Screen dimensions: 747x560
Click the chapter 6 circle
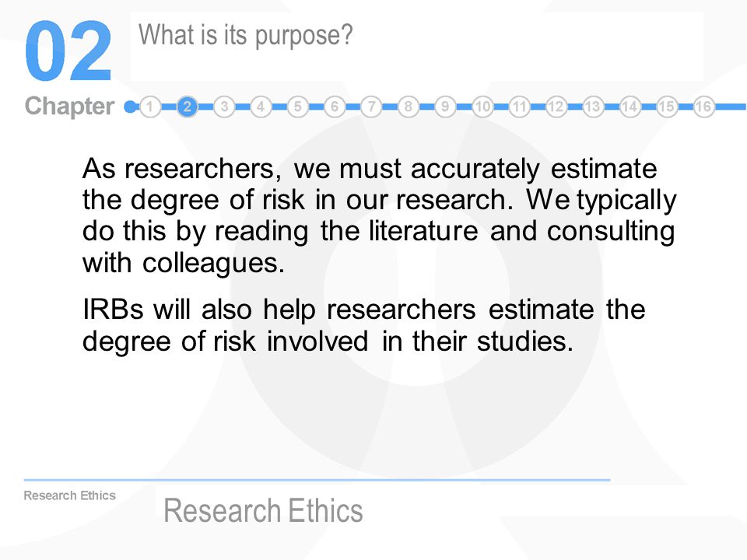335,107
